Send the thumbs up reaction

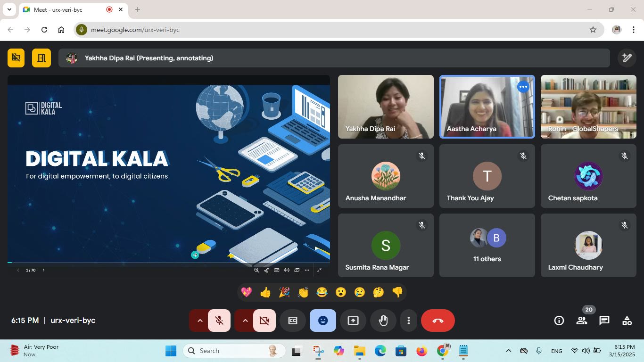point(265,292)
